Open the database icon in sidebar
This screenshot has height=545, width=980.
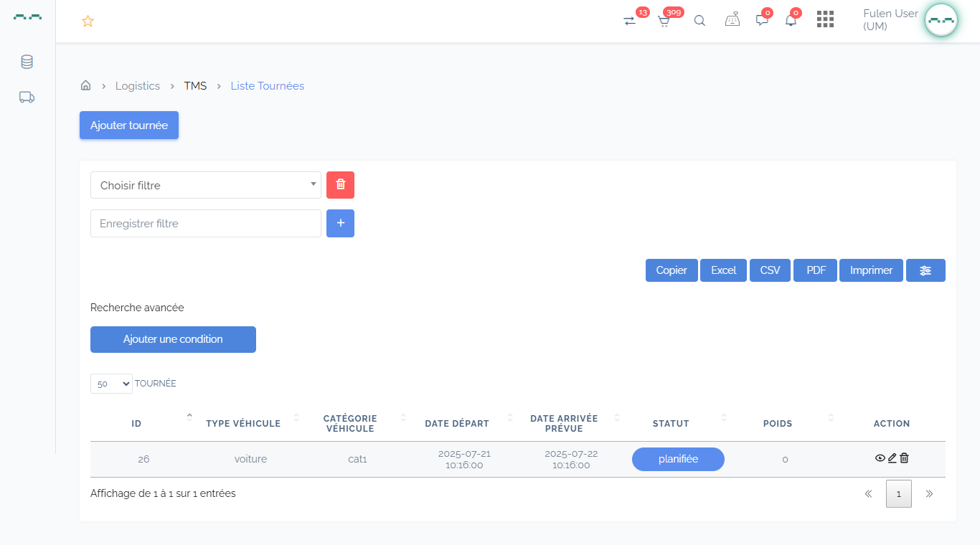pos(27,62)
